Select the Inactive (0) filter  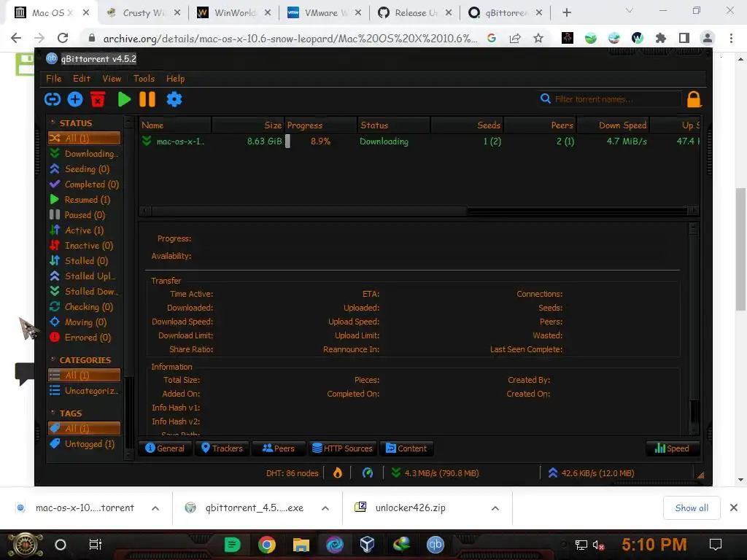click(x=85, y=245)
